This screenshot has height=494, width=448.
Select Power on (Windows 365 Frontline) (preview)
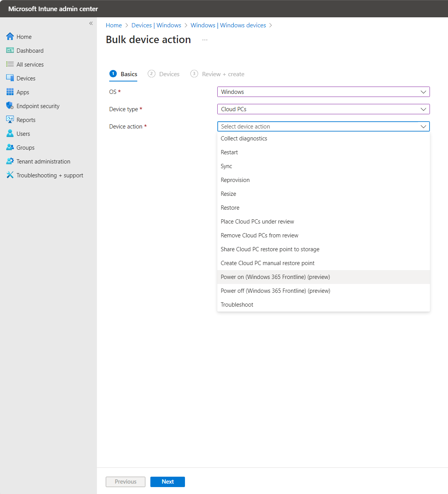(323, 277)
